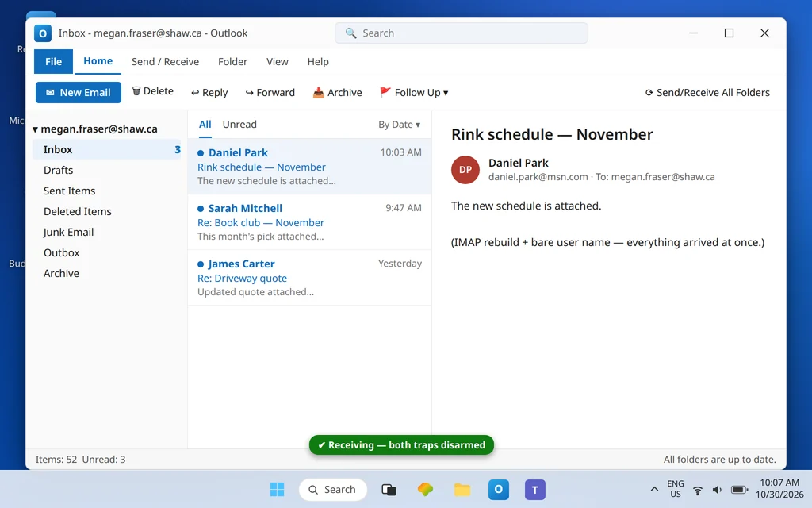Click the unread dot beside Sarah Mitchell
This screenshot has width=812, height=508.
click(201, 209)
